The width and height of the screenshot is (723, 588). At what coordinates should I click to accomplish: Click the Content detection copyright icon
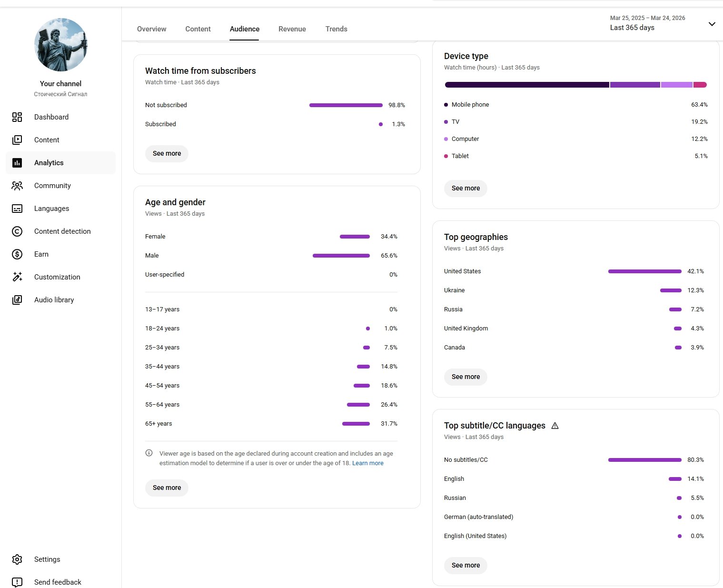(x=17, y=231)
